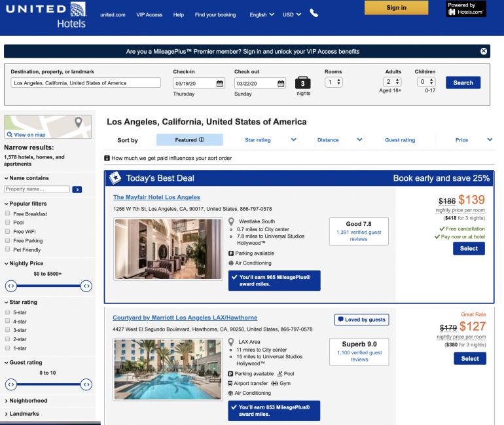Close the MileagePlus banner with X icon
This screenshot has width=504, height=425.
click(484, 51)
